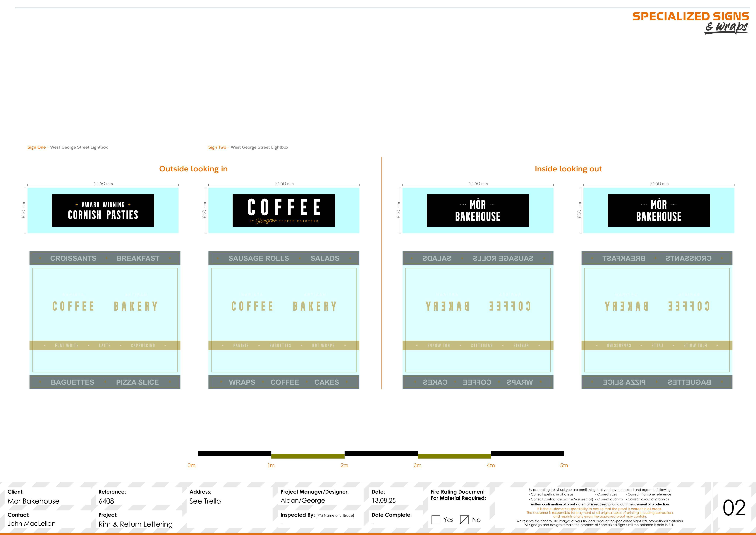
Task: Click the 'Fire Rating Document For Material Required' label
Action: point(458,495)
